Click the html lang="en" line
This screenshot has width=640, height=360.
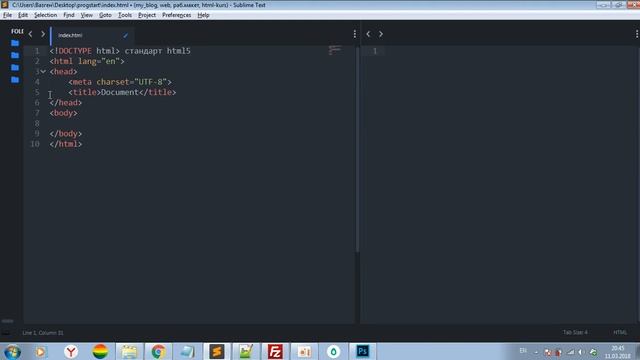(x=87, y=61)
